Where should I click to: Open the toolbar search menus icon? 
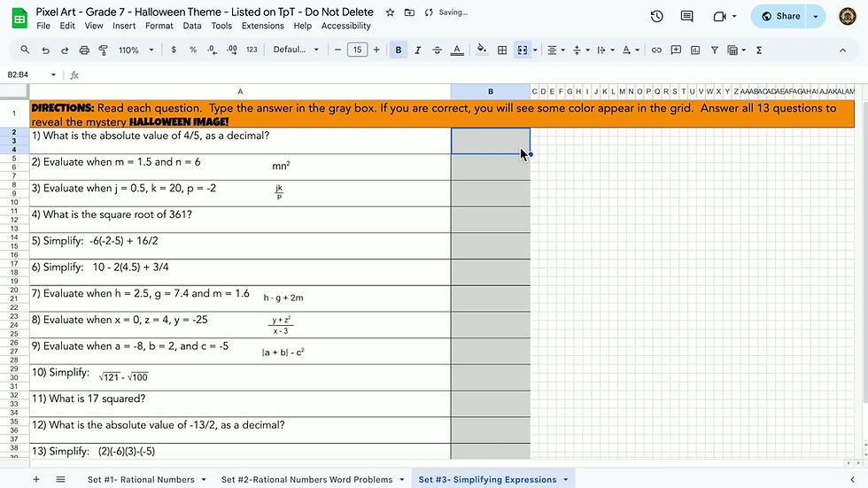point(25,50)
